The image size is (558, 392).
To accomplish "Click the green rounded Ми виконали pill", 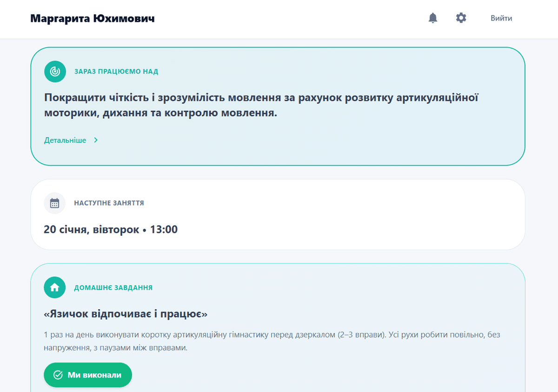I will click(x=87, y=375).
